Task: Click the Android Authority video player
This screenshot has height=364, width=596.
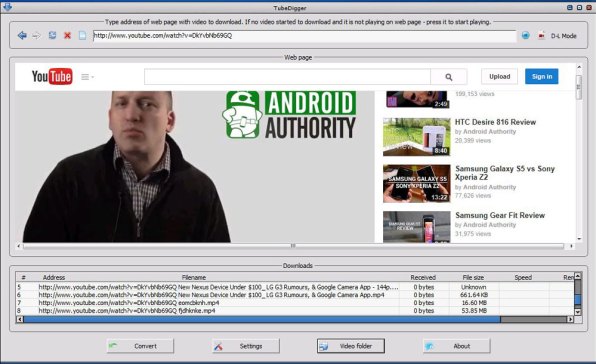Action: (195, 166)
